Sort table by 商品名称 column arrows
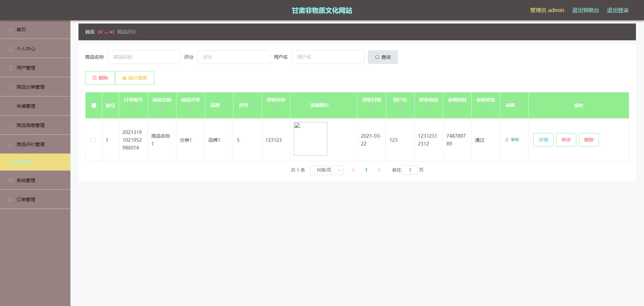This screenshot has height=306, width=644. (162, 109)
